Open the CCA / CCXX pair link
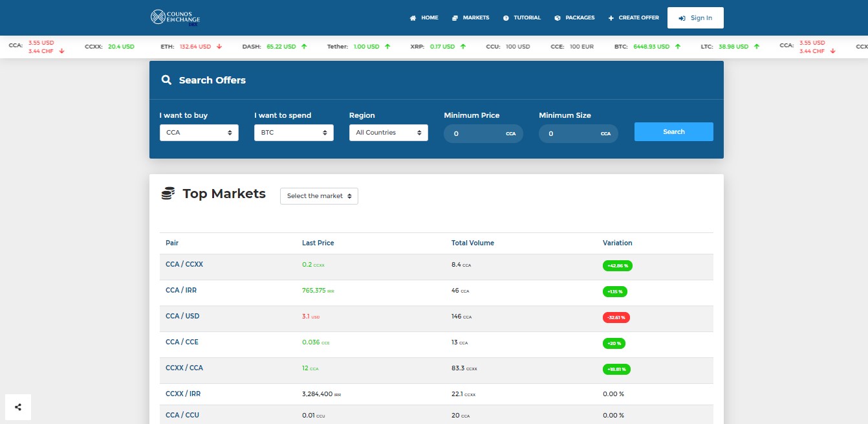This screenshot has height=424, width=868. [x=184, y=264]
